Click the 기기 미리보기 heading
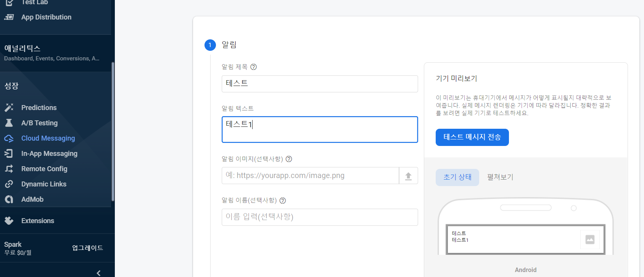Screen dimensions: 644x277 click(456, 78)
